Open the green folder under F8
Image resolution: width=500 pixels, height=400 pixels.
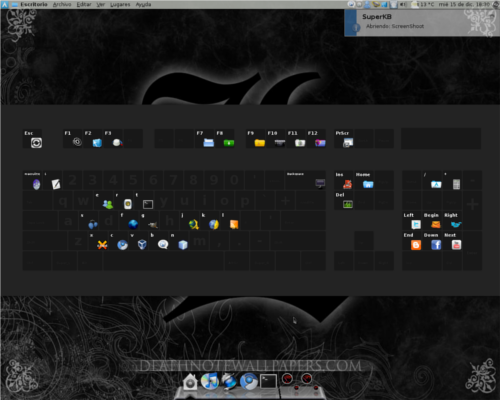point(229,143)
